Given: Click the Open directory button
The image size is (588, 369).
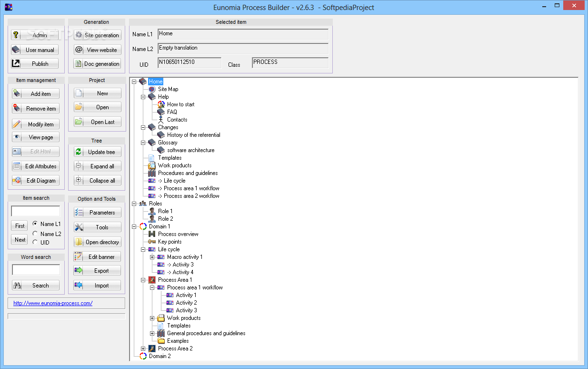Looking at the screenshot, I should (x=97, y=242).
